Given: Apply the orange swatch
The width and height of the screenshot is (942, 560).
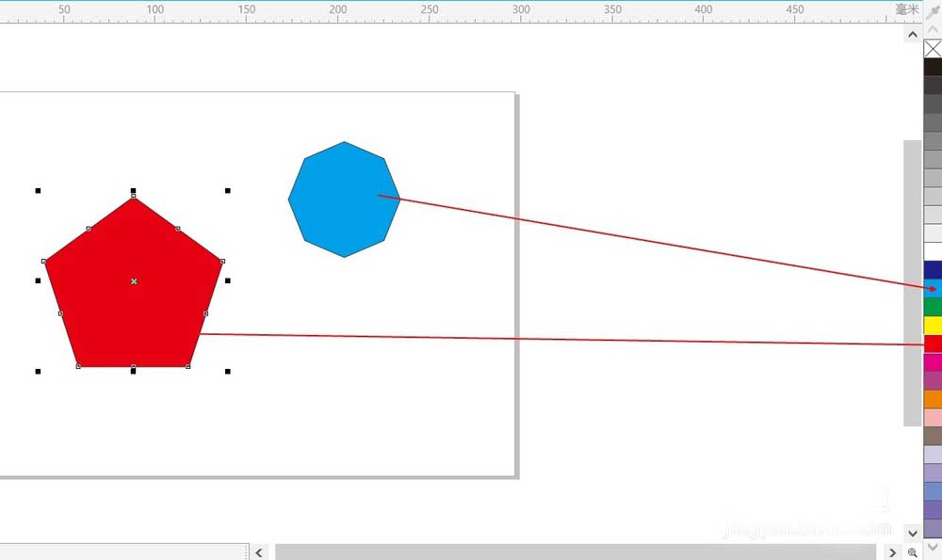Looking at the screenshot, I should click(933, 399).
